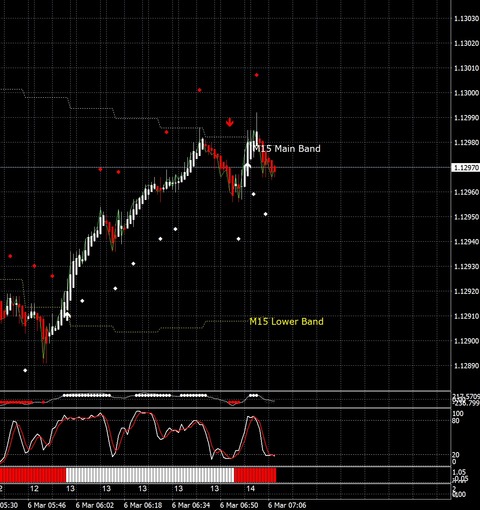Click the red down arrow sell signal
The image size is (480, 510).
[x=229, y=122]
